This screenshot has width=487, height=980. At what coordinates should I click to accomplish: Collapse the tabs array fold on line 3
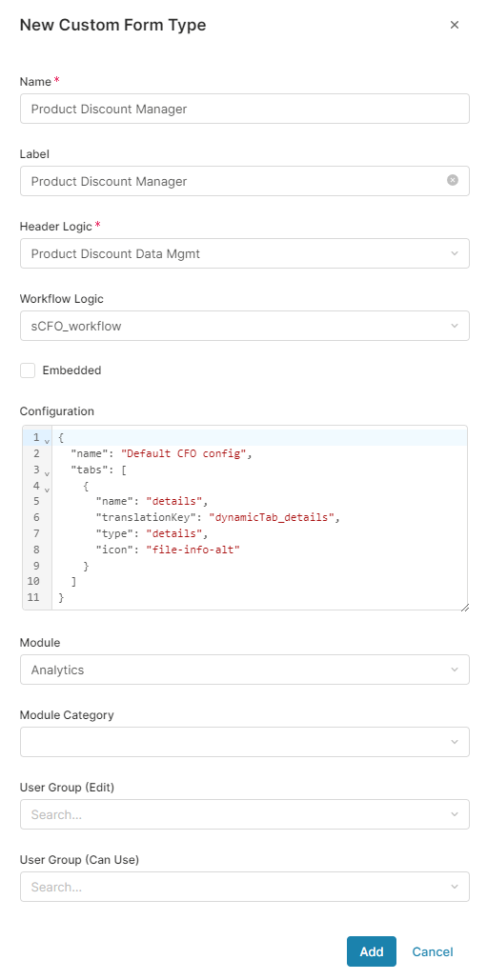coord(47,472)
